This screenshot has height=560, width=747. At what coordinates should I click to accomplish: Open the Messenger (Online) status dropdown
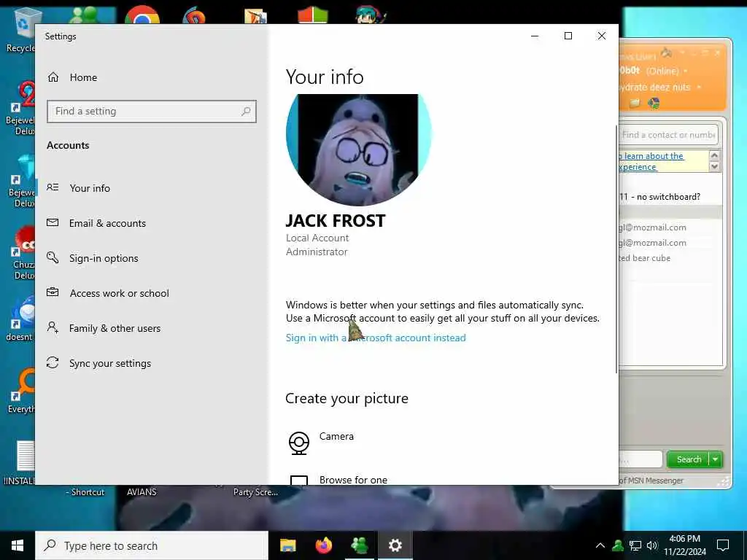pos(686,71)
